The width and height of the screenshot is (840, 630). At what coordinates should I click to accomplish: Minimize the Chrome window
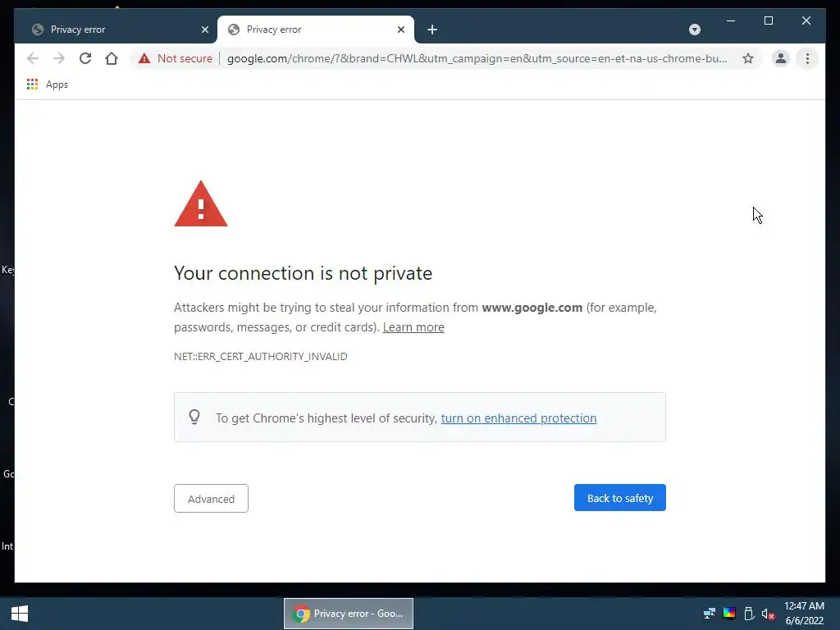click(731, 21)
